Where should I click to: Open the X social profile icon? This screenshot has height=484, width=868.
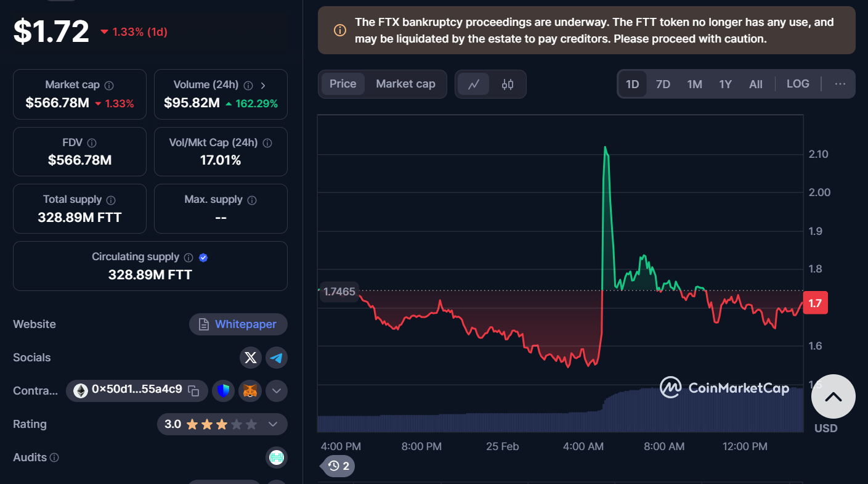click(250, 358)
